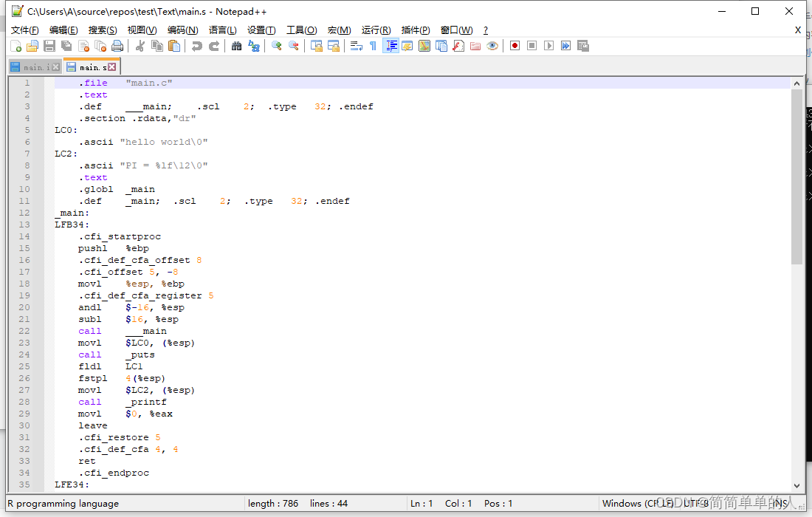Cut the selection with the scissors icon
812x517 pixels.
click(140, 46)
